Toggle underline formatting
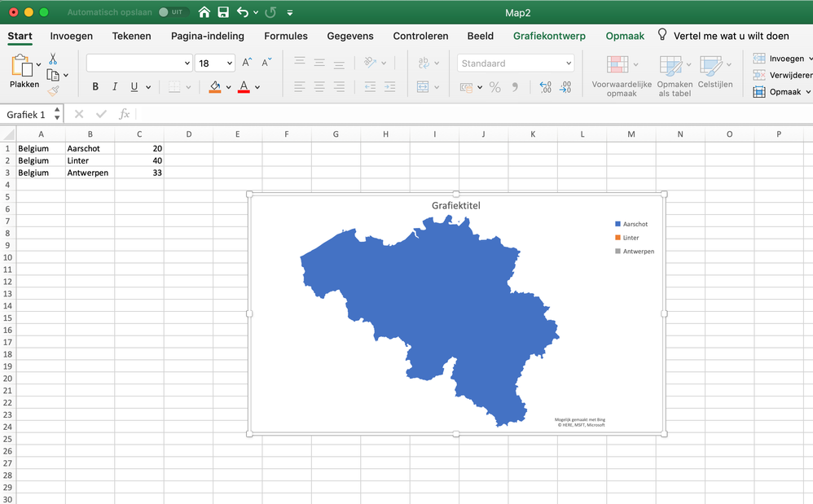This screenshot has height=504, width=813. 132,86
